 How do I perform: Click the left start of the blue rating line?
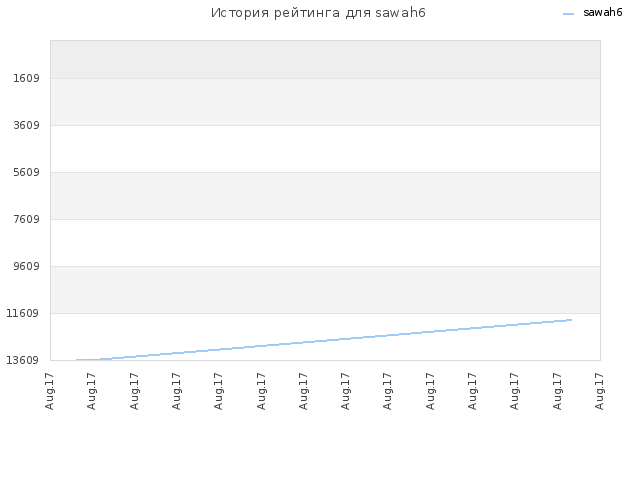[x=77, y=360]
